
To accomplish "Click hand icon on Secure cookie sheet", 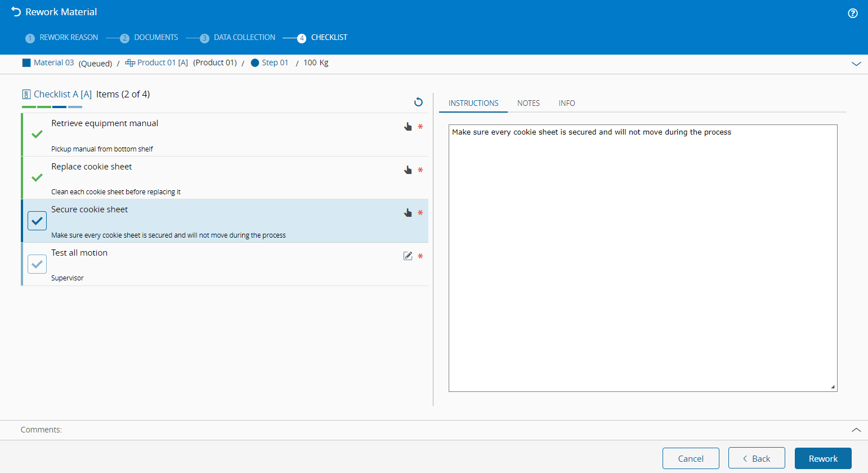I will (408, 213).
